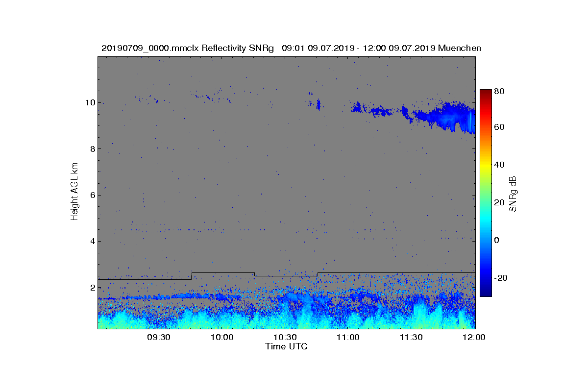588x392 pixels.
Task: Click the small echo near 10 km at 10:45
Action: tap(318, 104)
